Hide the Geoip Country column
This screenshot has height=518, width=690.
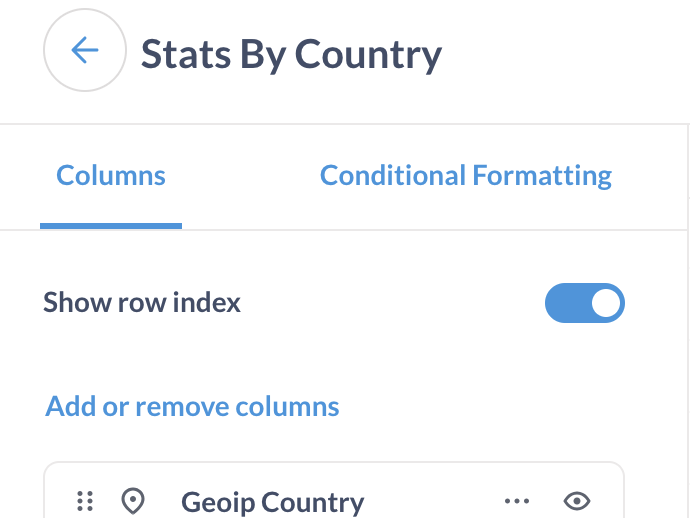tap(577, 501)
